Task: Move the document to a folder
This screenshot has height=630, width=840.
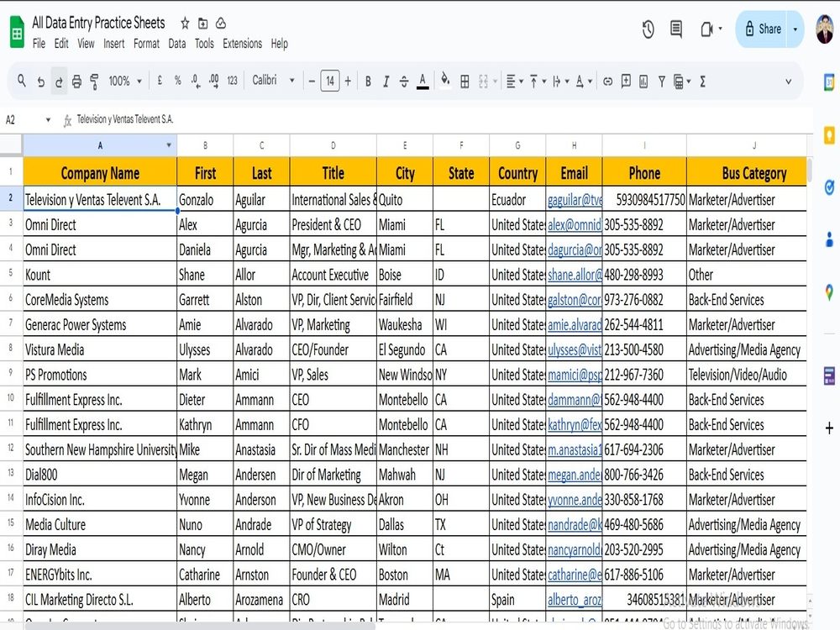Action: (x=203, y=23)
